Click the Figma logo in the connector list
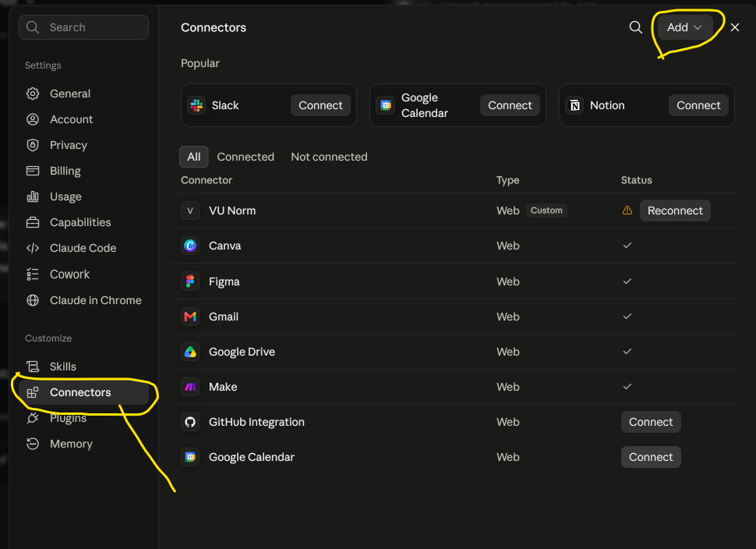This screenshot has height=549, width=756. pos(190,282)
